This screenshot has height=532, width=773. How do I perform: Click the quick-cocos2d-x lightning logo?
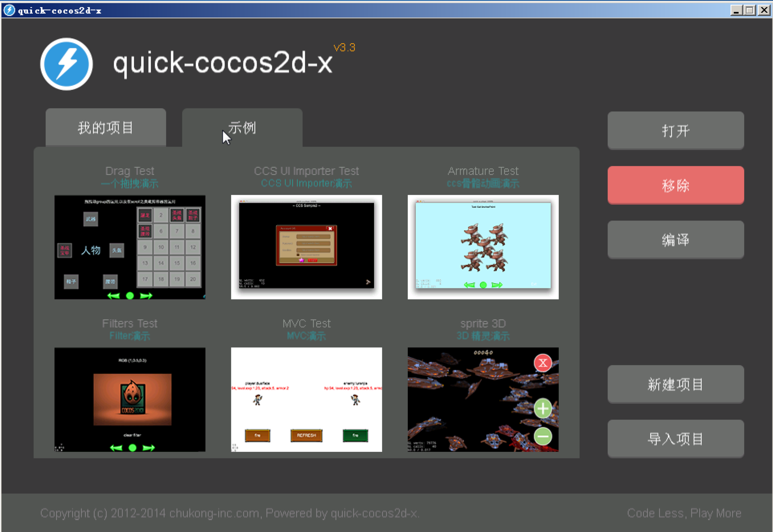66,64
